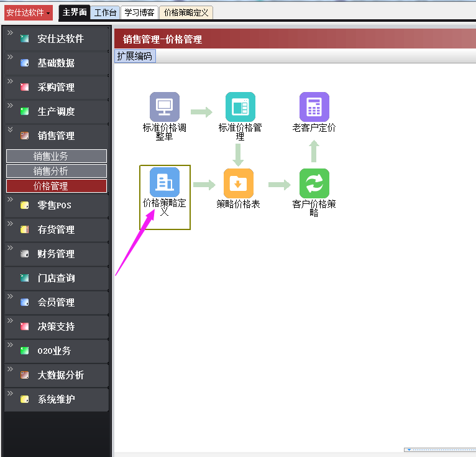This screenshot has width=476, height=457.
Task: Click the 系统维护 sidebar module icon
Action: 25,399
